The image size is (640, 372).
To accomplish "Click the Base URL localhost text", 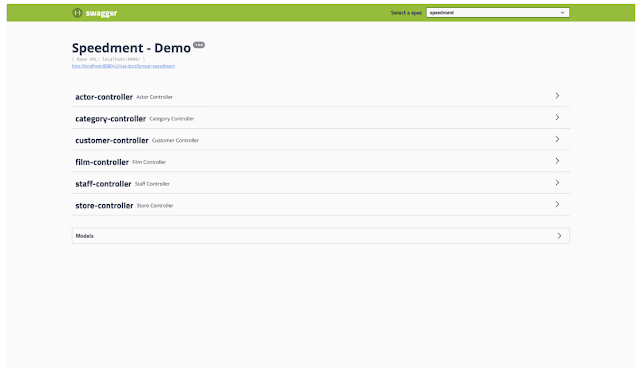I will click(109, 59).
